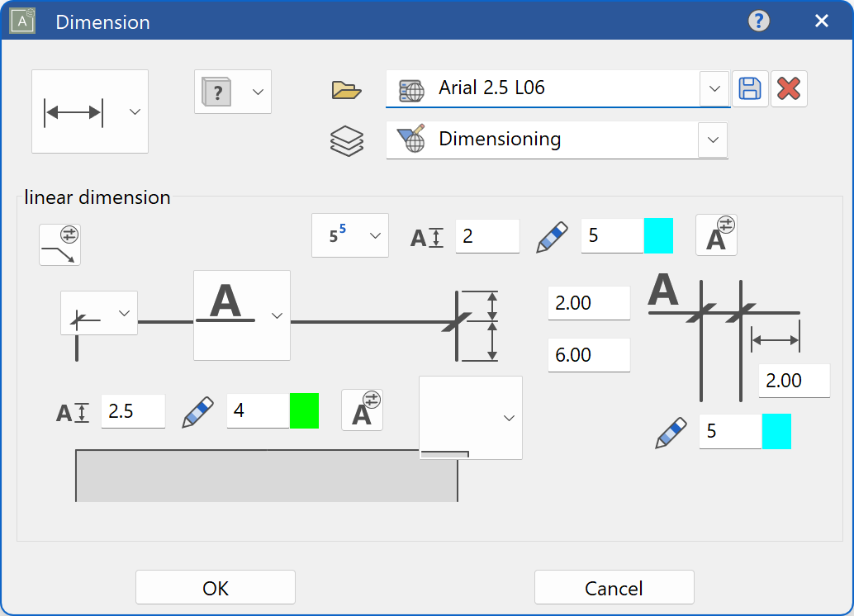Screen dimensions: 854x616
Task: Delete the current dimension style
Action: (x=789, y=88)
